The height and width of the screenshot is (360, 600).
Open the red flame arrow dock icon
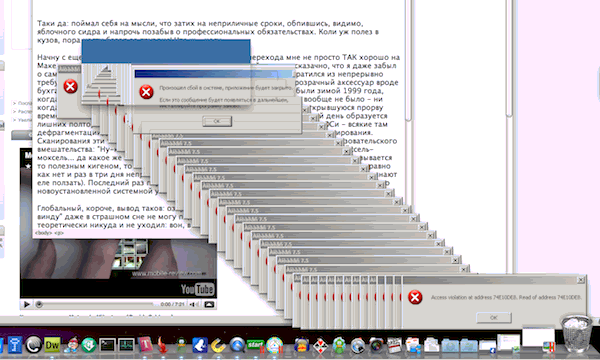click(163, 345)
